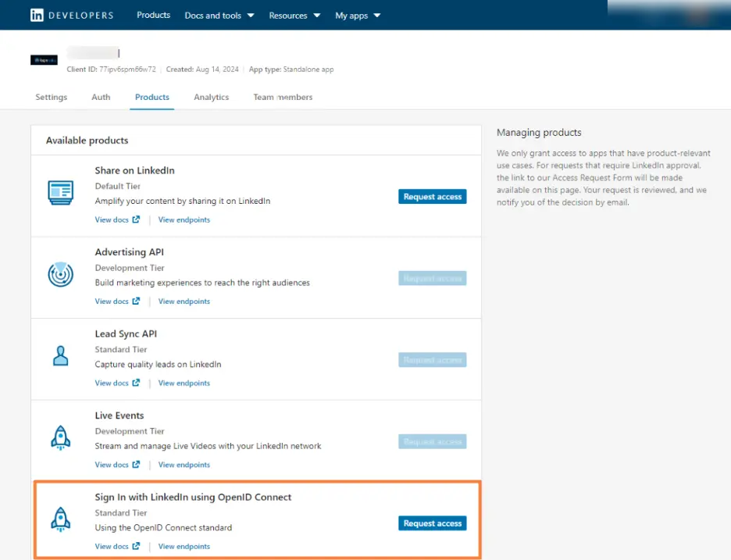The image size is (731, 560).
Task: Click the app logo thumbnail
Action: pyautogui.click(x=44, y=59)
